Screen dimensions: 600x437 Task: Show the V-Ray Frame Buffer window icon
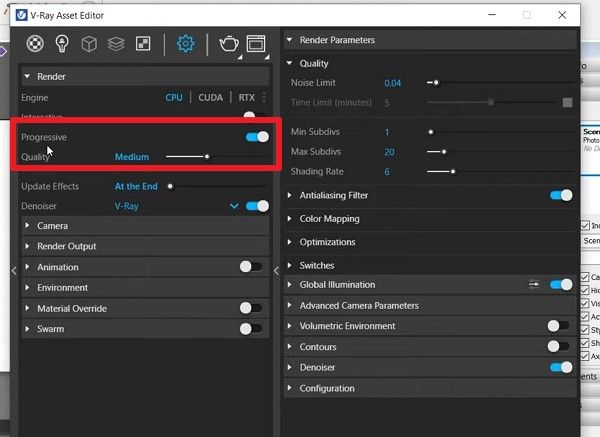[256, 44]
